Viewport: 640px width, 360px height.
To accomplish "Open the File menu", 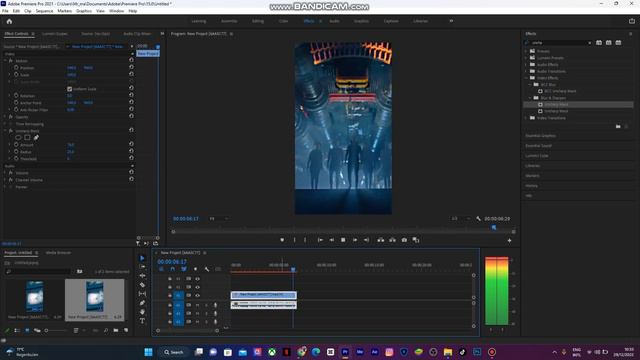I will [x=5, y=11].
